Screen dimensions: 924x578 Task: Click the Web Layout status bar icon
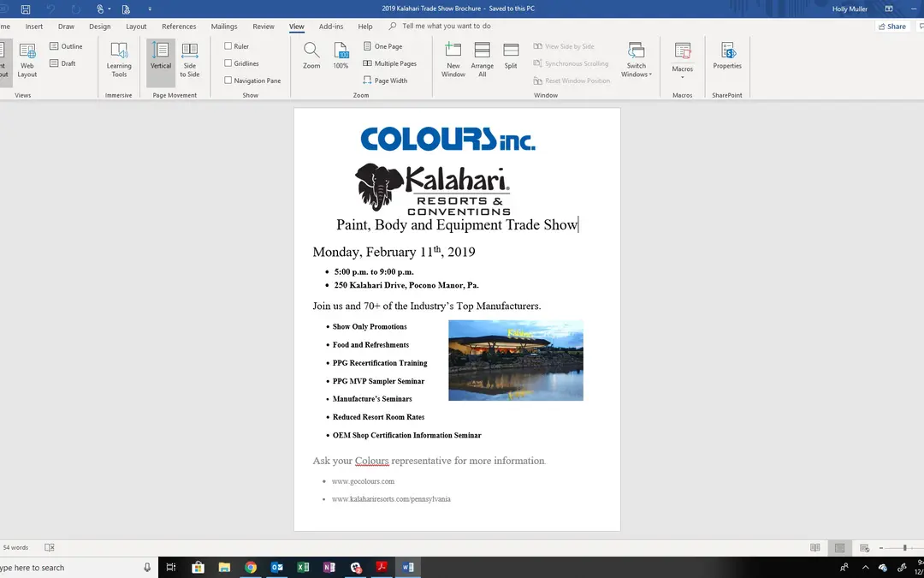(864, 548)
